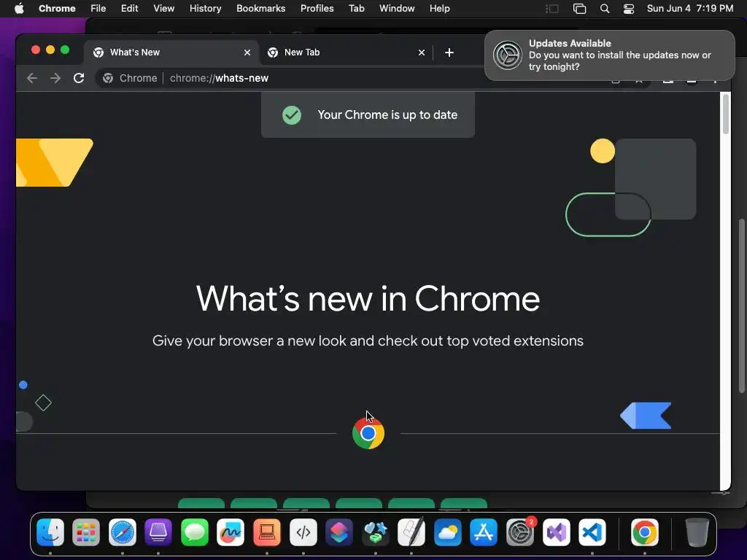
Task: Close the What's New tab
Action: click(247, 52)
